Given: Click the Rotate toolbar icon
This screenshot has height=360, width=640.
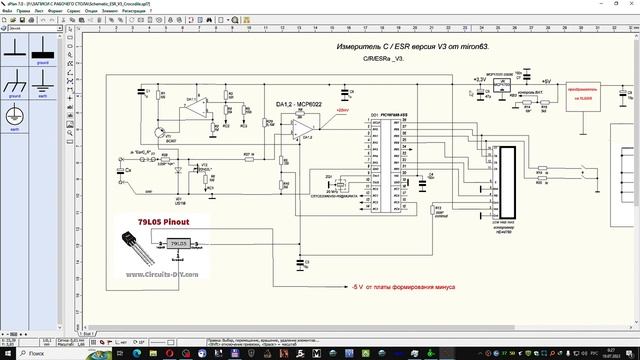Looking at the screenshot, I should (131, 20).
